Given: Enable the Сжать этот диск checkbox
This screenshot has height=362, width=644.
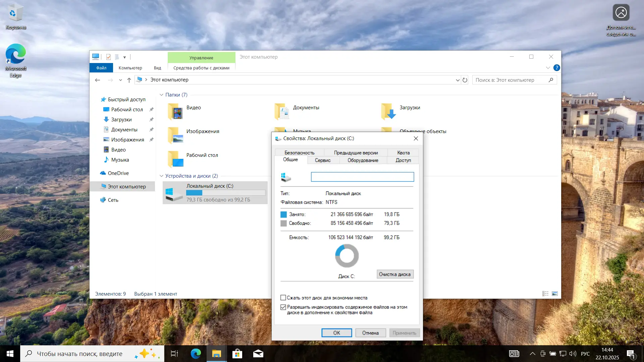Looking at the screenshot, I should tap(283, 298).
